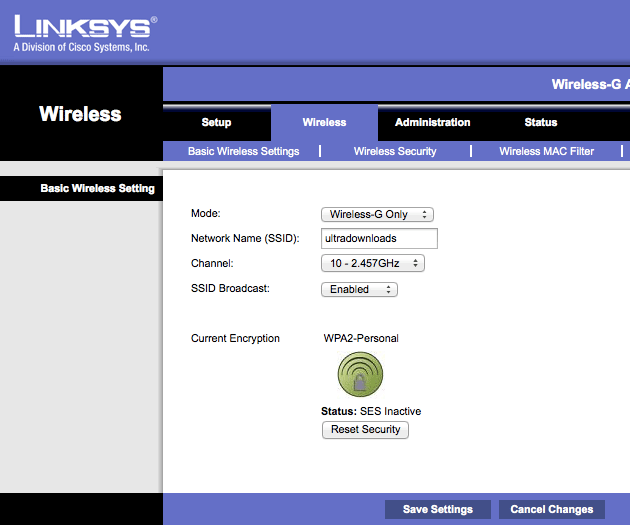Click 'A Division of Cisco Systems, Inc.' text

click(x=82, y=47)
